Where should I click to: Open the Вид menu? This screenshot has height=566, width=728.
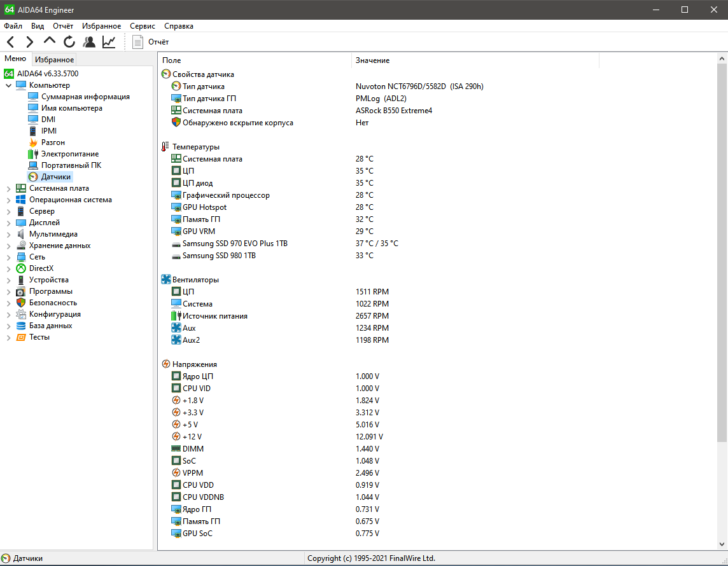coord(38,26)
